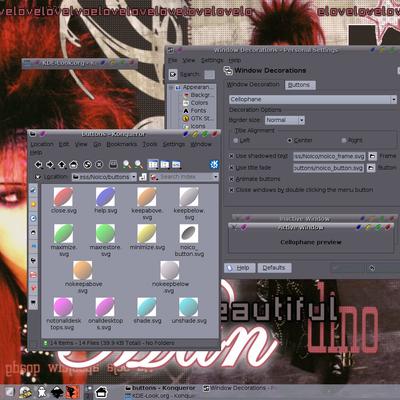Go back in Konqueror toolbar
Image resolution: width=400 pixels, height=400 pixels.
pos(39,164)
